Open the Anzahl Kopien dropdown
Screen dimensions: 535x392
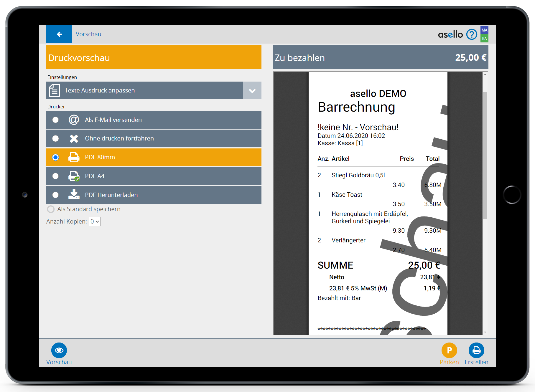(95, 221)
